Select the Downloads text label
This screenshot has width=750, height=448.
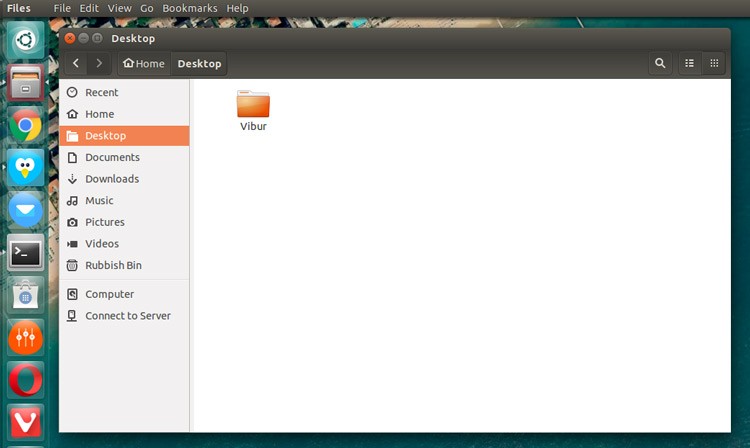point(112,179)
